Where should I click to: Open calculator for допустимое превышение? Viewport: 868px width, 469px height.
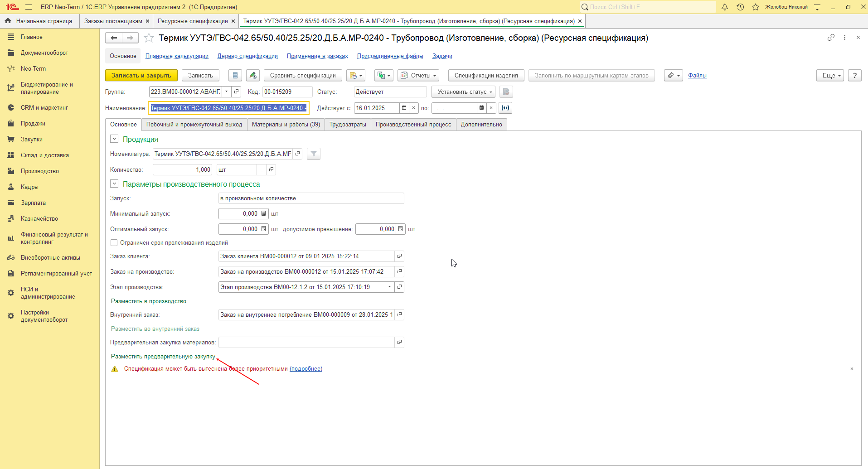[401, 229]
